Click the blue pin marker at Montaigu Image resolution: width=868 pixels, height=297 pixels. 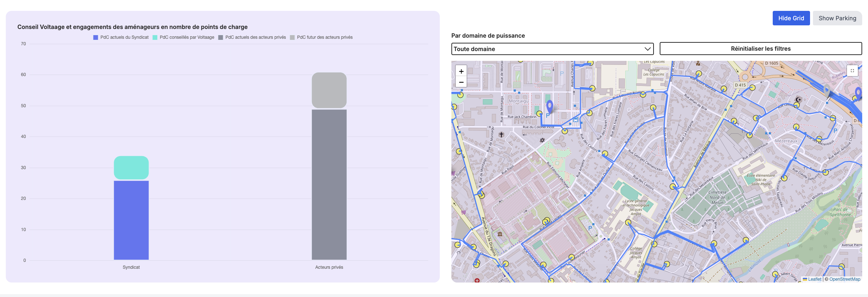click(x=550, y=106)
